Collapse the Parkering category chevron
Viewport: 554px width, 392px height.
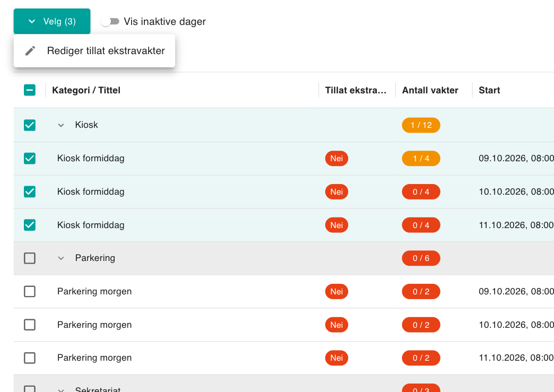point(61,258)
